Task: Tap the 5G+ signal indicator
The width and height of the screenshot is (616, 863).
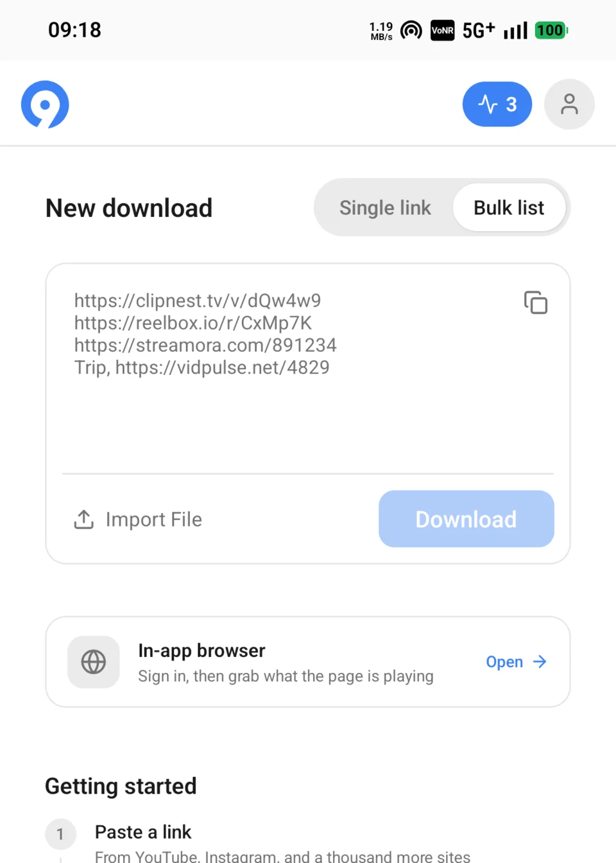Action: (x=479, y=30)
